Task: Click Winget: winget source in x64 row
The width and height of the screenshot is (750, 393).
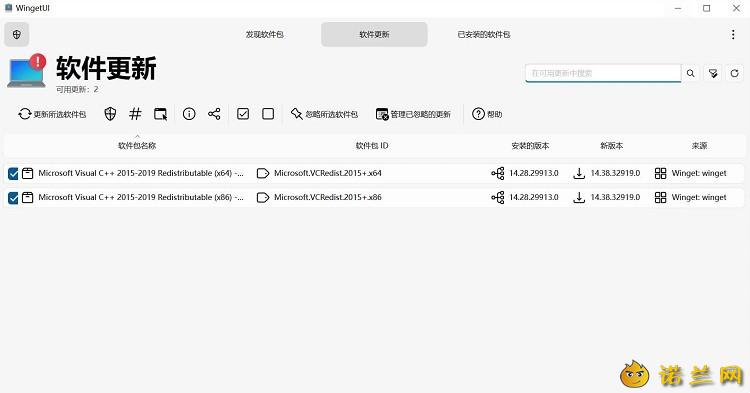Action: pyautogui.click(x=699, y=173)
